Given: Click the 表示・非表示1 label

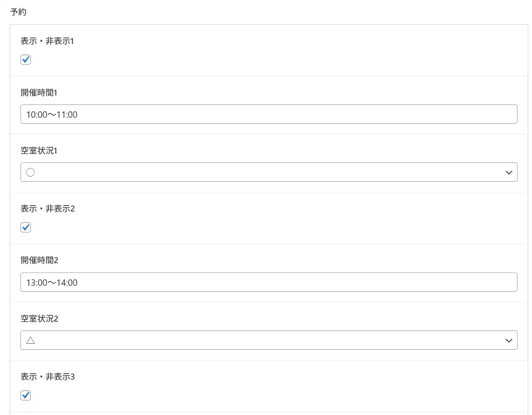Looking at the screenshot, I should point(47,41).
